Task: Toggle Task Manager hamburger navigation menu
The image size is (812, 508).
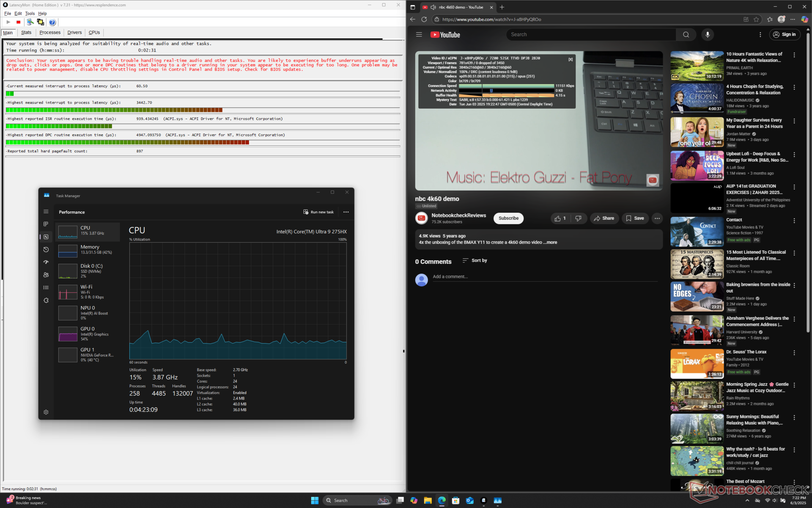Action: tap(46, 212)
